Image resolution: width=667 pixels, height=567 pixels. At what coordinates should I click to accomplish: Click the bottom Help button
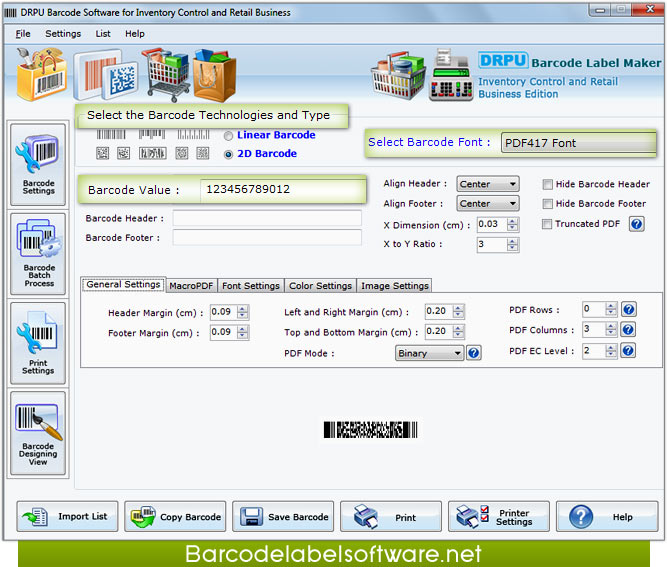pos(607,516)
